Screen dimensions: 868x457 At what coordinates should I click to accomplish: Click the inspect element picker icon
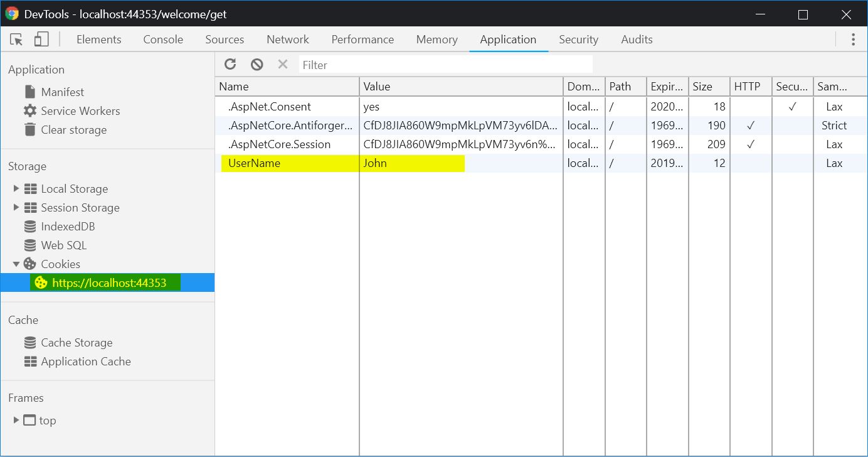pyautogui.click(x=17, y=40)
